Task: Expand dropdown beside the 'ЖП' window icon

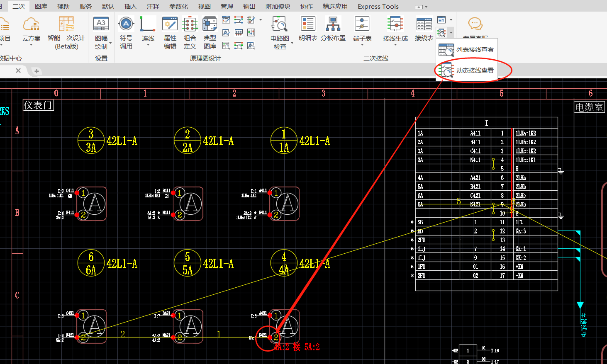Action: click(x=451, y=20)
